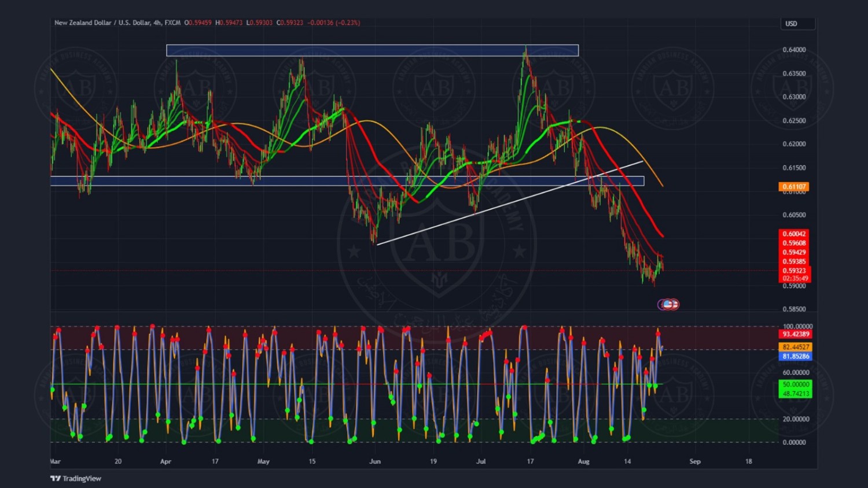868x488 pixels.
Task: Click the current price tag 0.59323
Action: [x=795, y=271]
